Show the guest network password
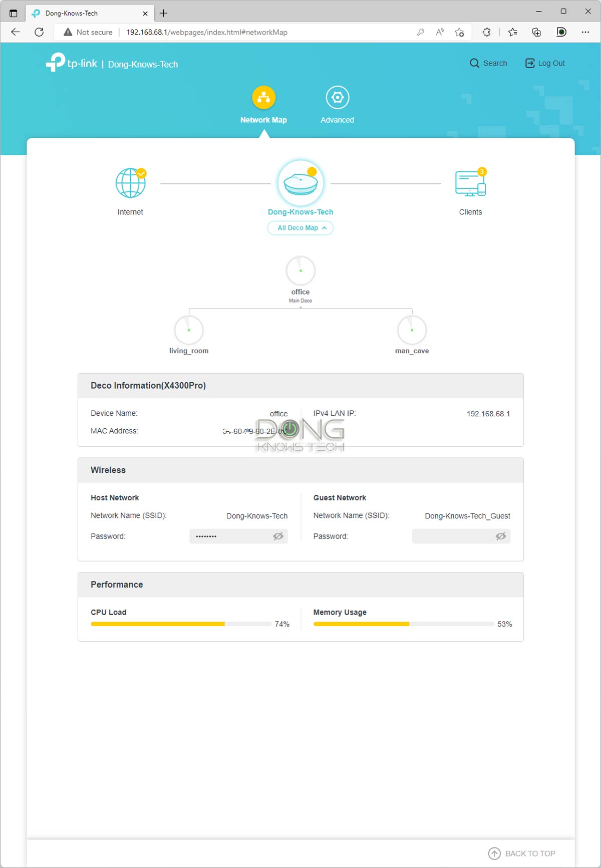 coord(501,536)
